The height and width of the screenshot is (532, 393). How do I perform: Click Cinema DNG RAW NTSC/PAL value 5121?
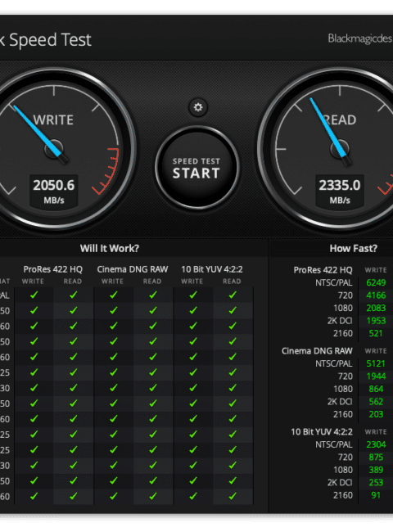[376, 363]
